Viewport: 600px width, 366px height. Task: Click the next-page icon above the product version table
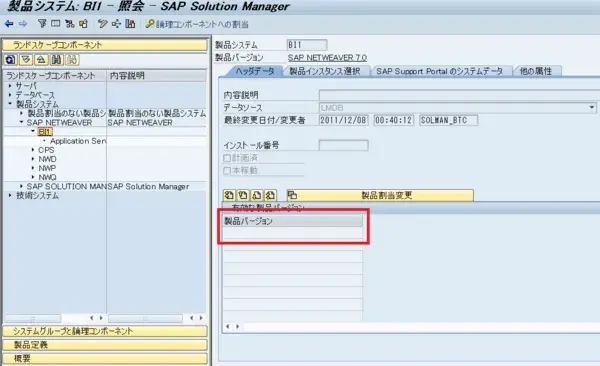(x=257, y=195)
